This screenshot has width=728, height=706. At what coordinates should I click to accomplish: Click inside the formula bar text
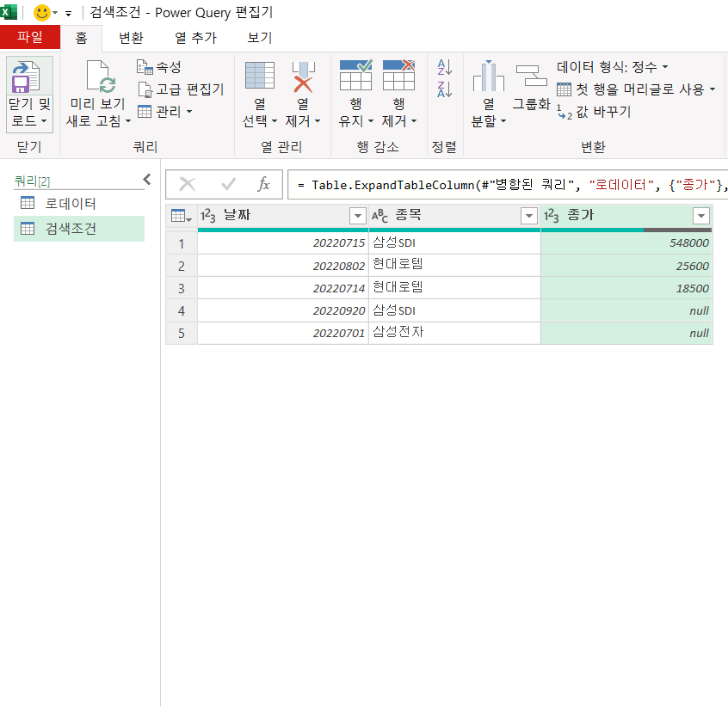click(508, 185)
